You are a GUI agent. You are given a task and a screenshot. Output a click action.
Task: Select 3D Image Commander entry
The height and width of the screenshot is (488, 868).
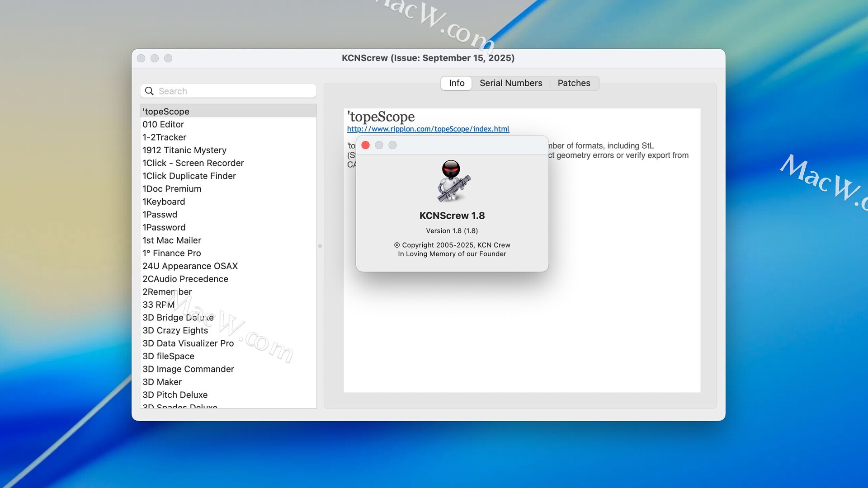228,369
